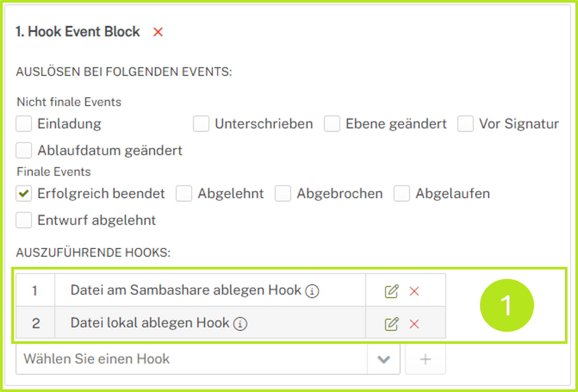Screen dimensions: 578x392
Task: Show info for Datei am Sambashare ablegen Hook
Action: [313, 291]
